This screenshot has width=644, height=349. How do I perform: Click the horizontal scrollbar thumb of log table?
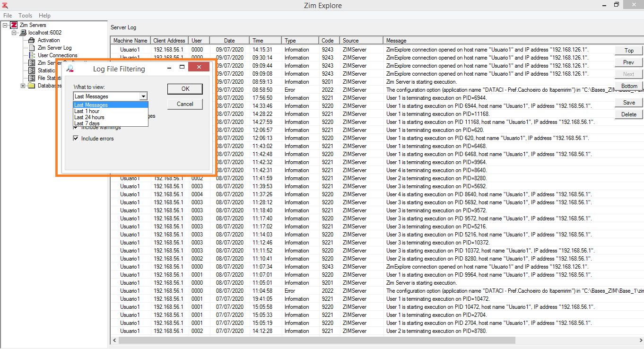click(x=316, y=340)
